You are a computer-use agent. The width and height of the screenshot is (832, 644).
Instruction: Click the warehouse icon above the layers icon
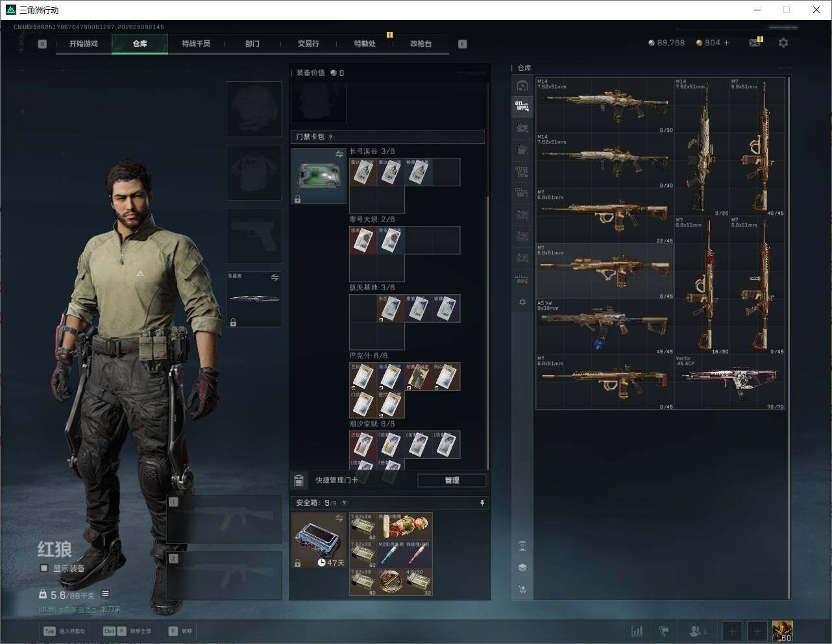[522, 545]
